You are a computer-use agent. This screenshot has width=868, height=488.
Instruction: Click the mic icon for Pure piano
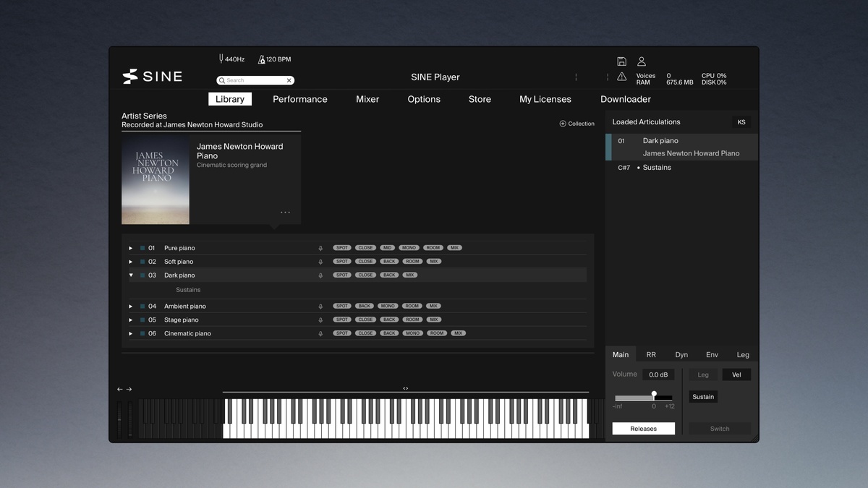[x=320, y=248]
